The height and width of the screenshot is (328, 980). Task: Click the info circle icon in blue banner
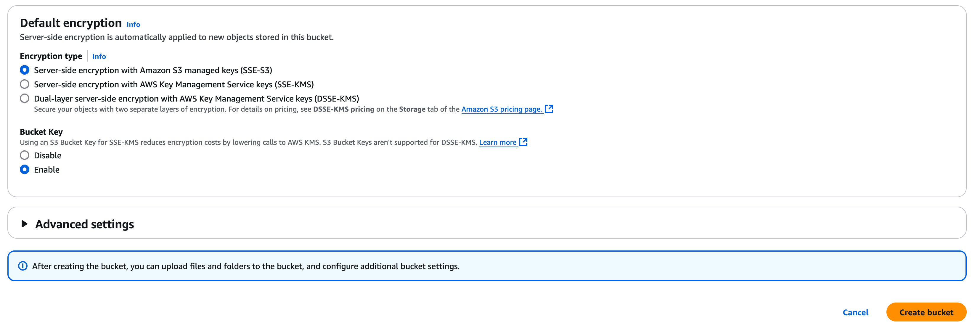[23, 266]
